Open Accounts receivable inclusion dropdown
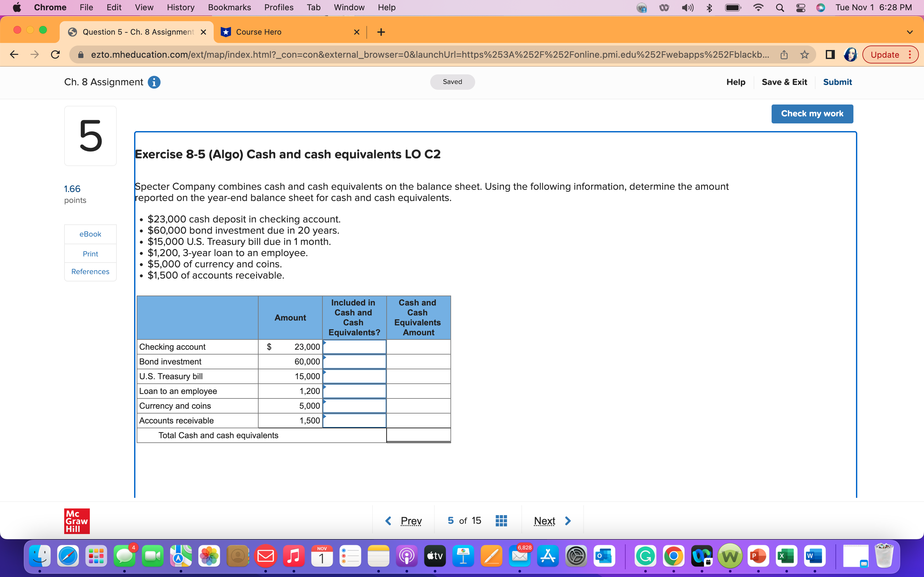This screenshot has height=577, width=924. click(x=354, y=421)
